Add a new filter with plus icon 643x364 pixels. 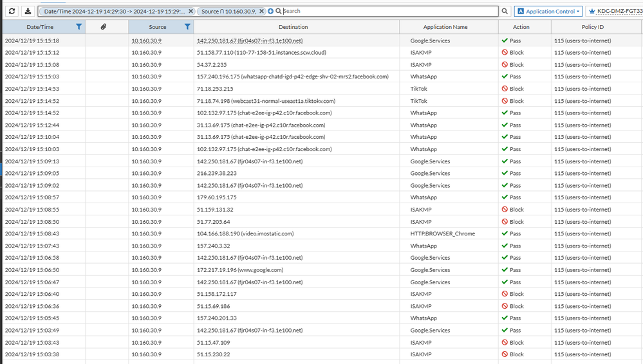pyautogui.click(x=270, y=11)
